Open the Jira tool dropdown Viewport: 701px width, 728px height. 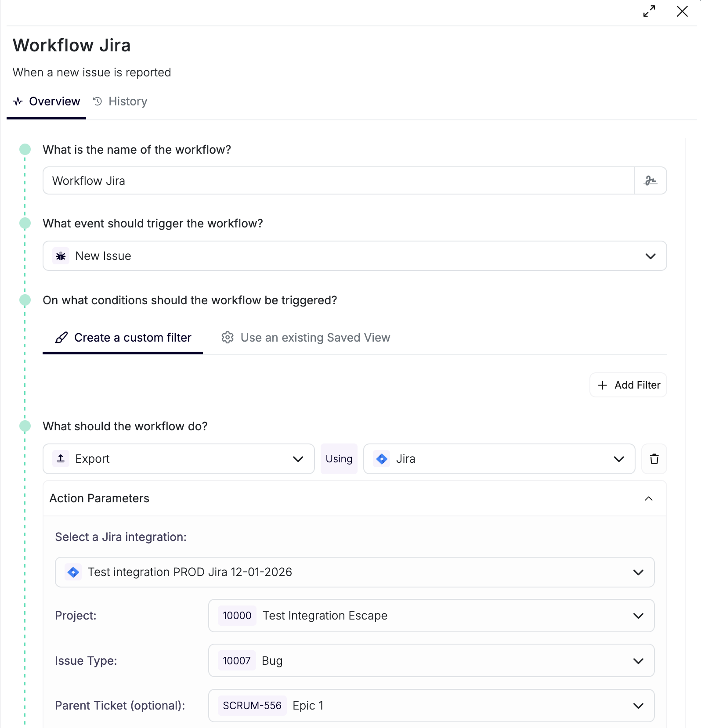click(x=499, y=459)
